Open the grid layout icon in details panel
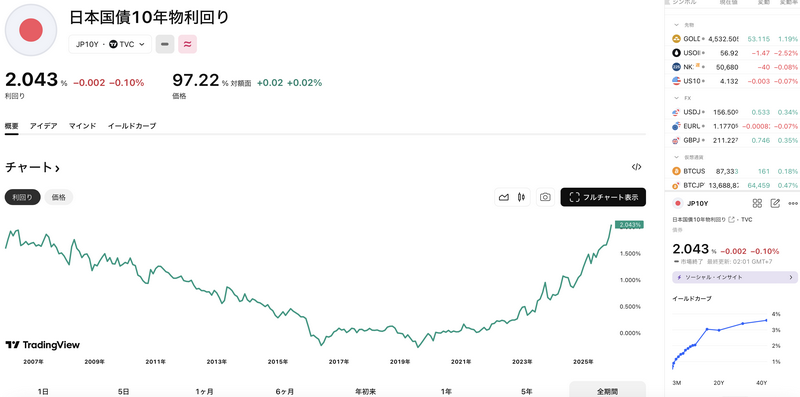Image resolution: width=800 pixels, height=397 pixels. point(757,203)
